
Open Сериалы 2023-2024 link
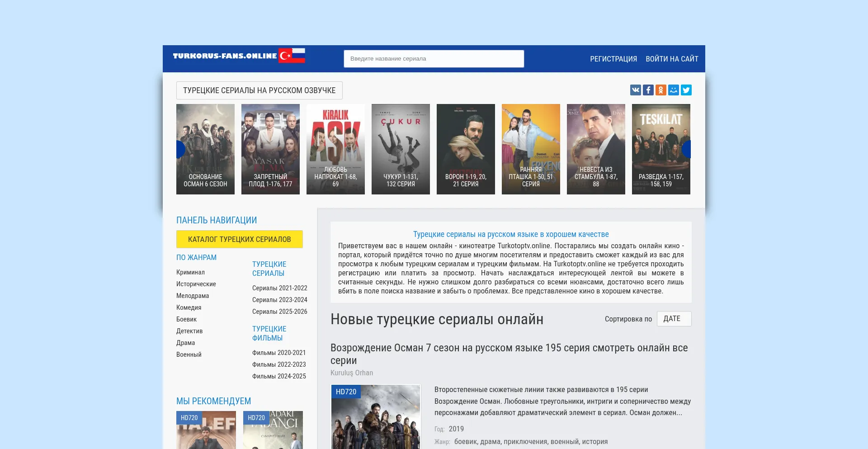click(279, 300)
